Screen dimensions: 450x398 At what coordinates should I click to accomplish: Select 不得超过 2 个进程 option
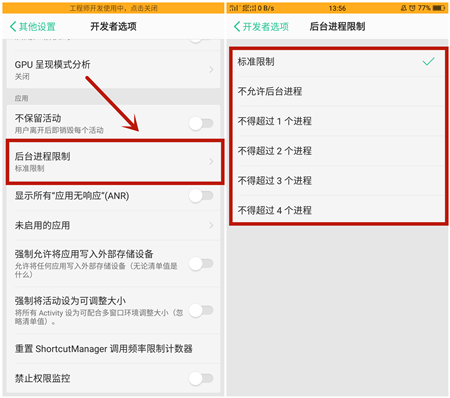coord(338,151)
